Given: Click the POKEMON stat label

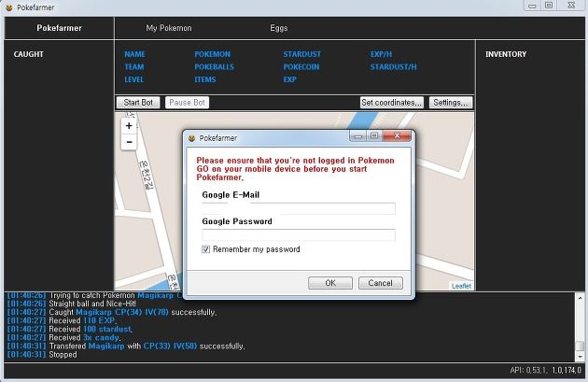Looking at the screenshot, I should click(x=212, y=54).
